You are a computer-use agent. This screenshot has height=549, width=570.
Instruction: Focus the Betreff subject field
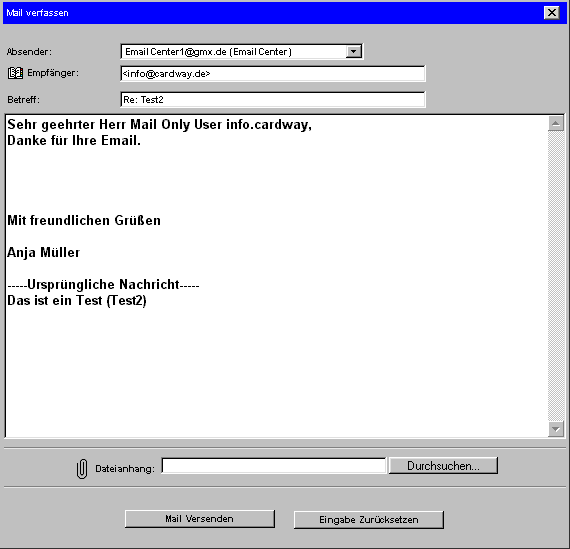click(x=272, y=100)
